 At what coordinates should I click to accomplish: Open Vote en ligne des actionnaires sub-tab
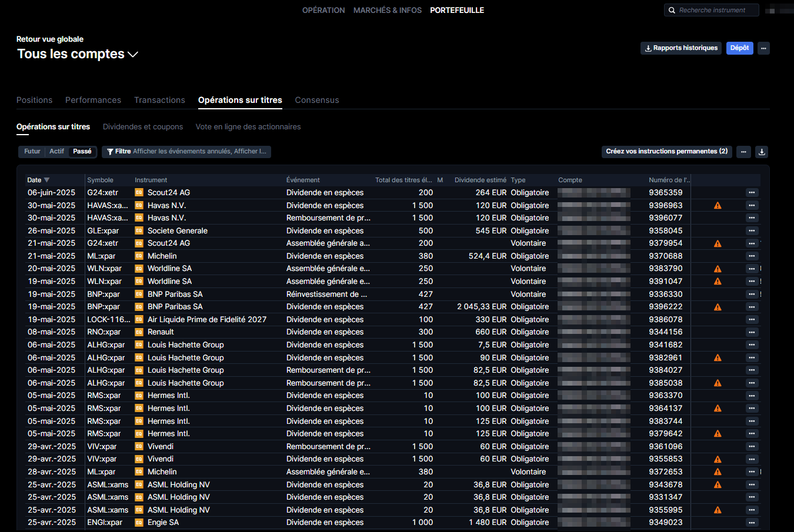pyautogui.click(x=248, y=127)
